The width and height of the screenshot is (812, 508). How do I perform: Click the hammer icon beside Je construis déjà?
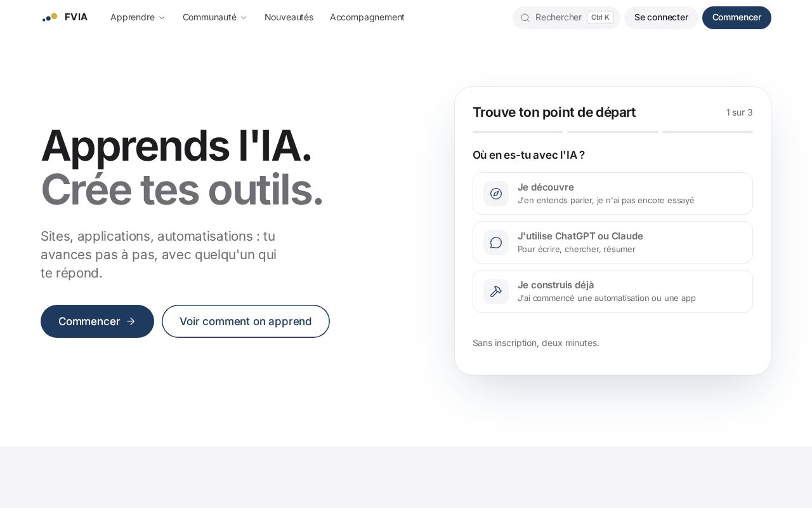[496, 291]
